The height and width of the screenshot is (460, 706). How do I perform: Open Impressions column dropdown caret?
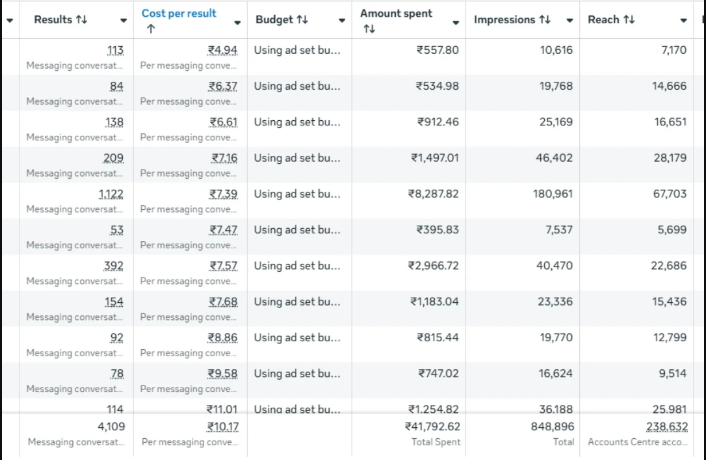570,20
